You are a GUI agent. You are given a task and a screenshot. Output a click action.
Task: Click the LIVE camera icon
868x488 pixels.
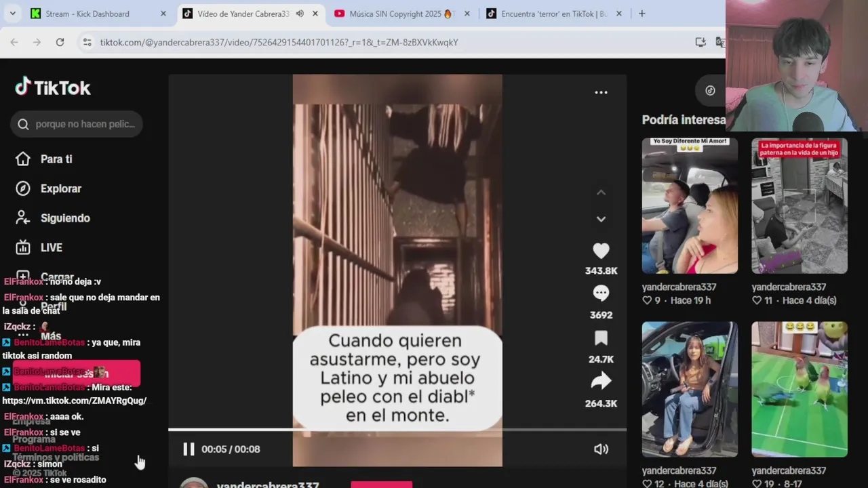pyautogui.click(x=23, y=247)
